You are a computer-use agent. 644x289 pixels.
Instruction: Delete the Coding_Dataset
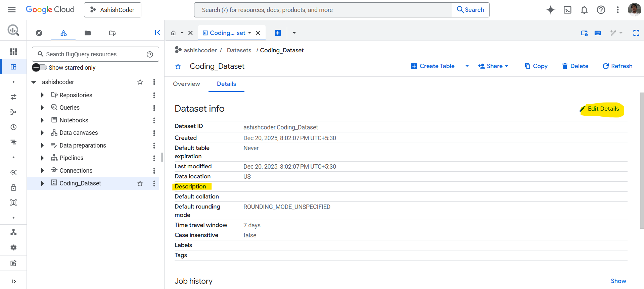pyautogui.click(x=575, y=66)
